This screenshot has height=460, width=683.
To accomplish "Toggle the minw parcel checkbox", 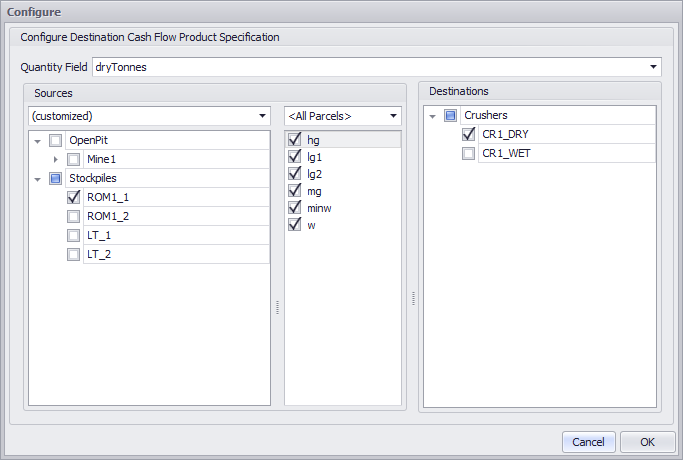I will click(294, 207).
